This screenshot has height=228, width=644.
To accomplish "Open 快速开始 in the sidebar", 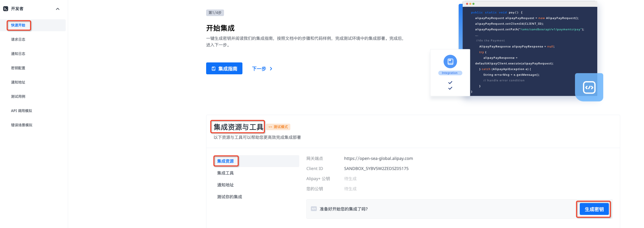I will coord(18,25).
